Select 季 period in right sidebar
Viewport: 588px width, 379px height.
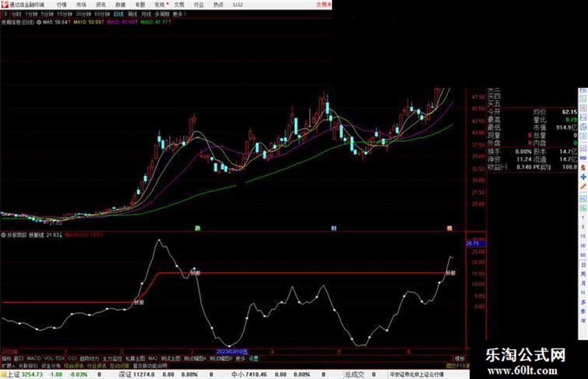pyautogui.click(x=583, y=311)
